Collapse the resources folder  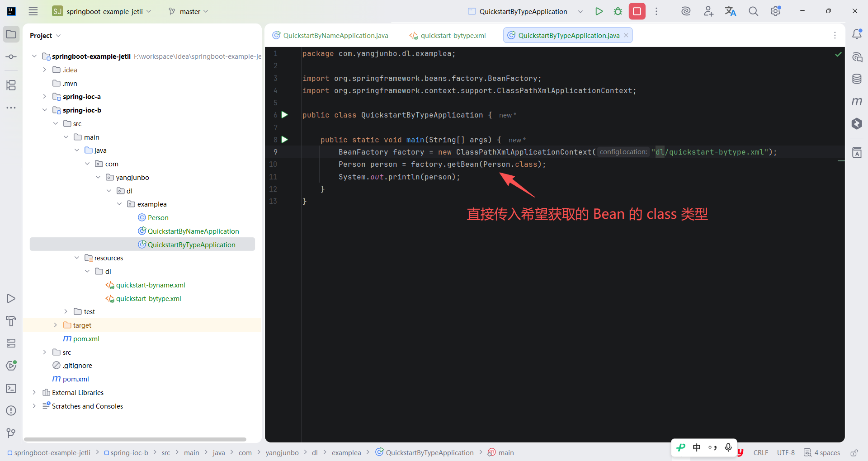(76, 258)
